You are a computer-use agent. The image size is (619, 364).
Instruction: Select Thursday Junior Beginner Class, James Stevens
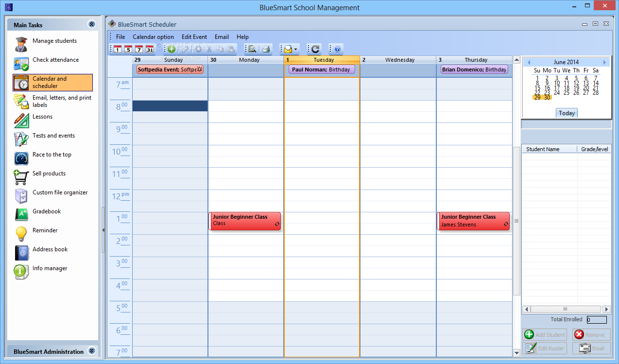[x=473, y=221]
